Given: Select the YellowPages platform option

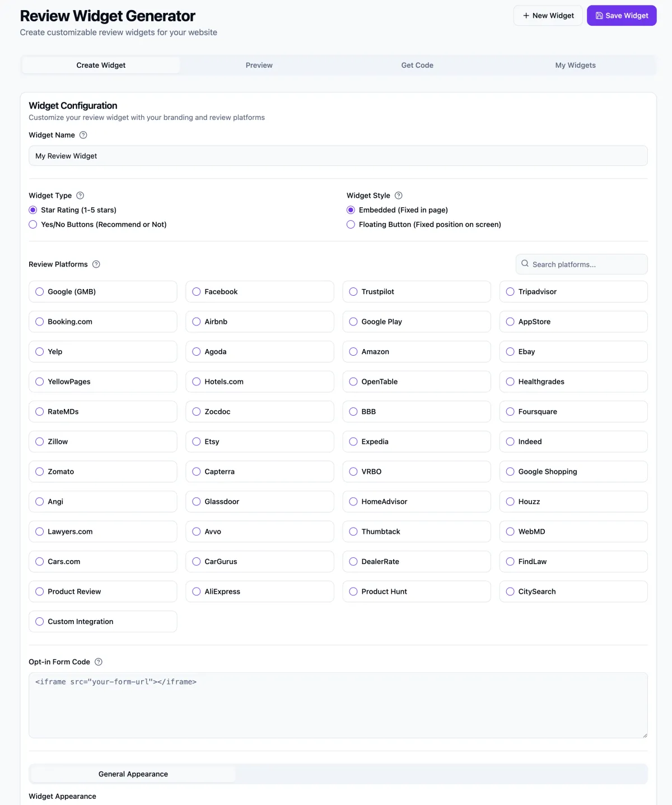Looking at the screenshot, I should tap(103, 381).
